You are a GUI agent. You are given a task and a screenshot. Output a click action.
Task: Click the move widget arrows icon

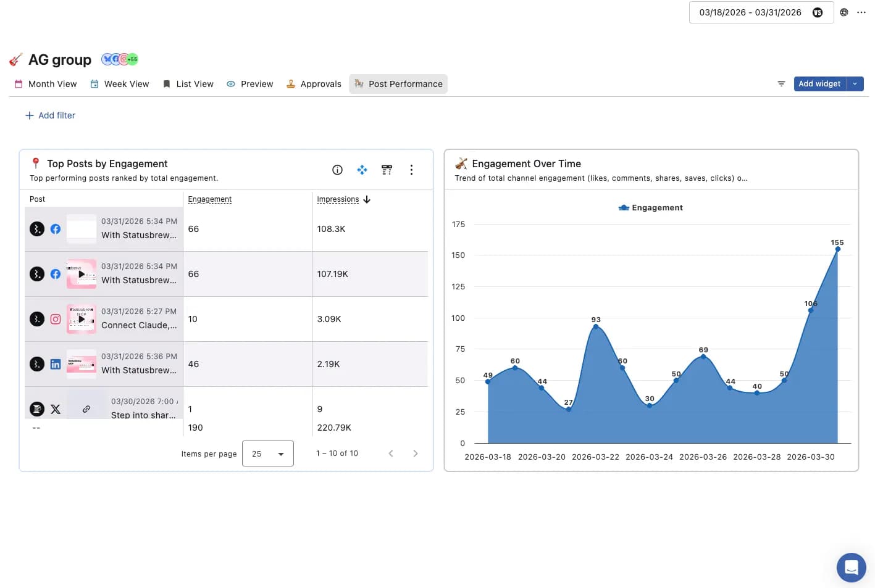[362, 170]
